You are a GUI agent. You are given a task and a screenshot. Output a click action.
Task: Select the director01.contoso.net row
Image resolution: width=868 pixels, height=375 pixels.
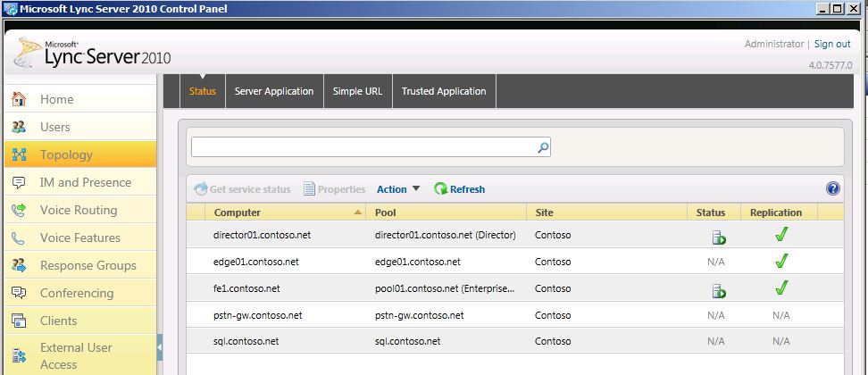tap(515, 235)
